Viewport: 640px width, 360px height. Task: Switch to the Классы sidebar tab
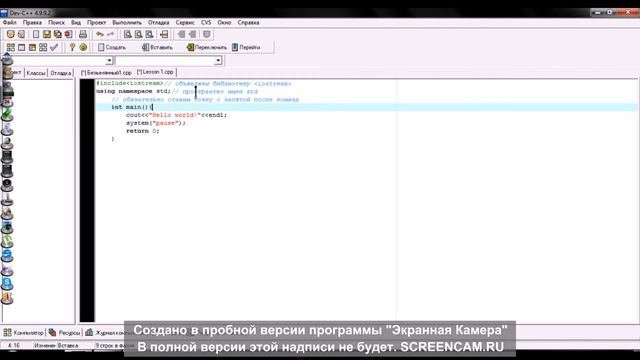(36, 73)
